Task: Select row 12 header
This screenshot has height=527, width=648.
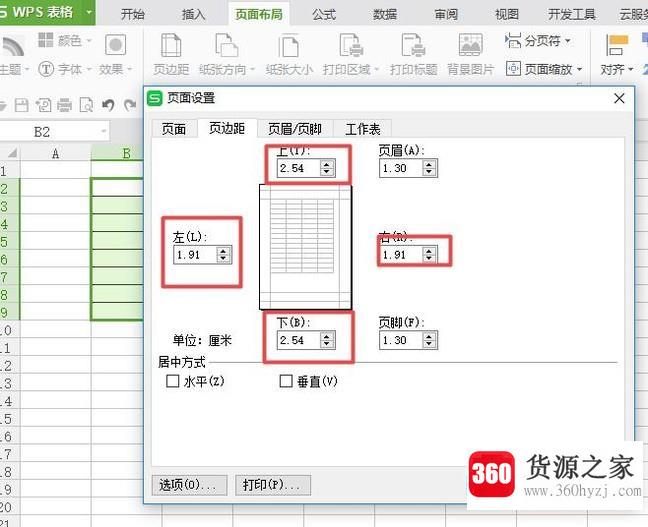Action: (10, 366)
